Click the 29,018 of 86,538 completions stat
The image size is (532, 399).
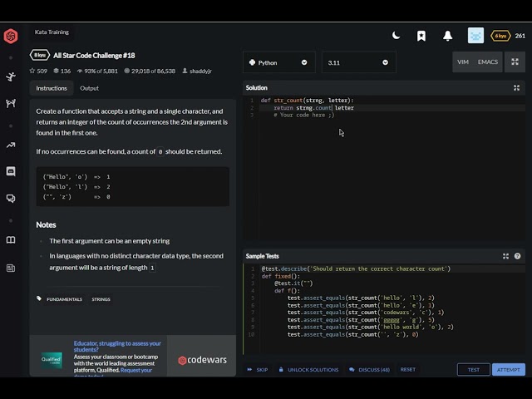(150, 71)
